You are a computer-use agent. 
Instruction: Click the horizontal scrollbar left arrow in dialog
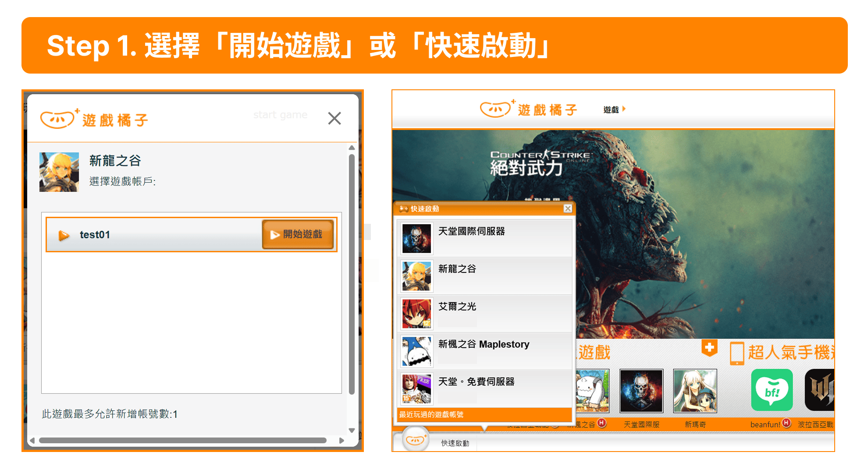click(32, 441)
